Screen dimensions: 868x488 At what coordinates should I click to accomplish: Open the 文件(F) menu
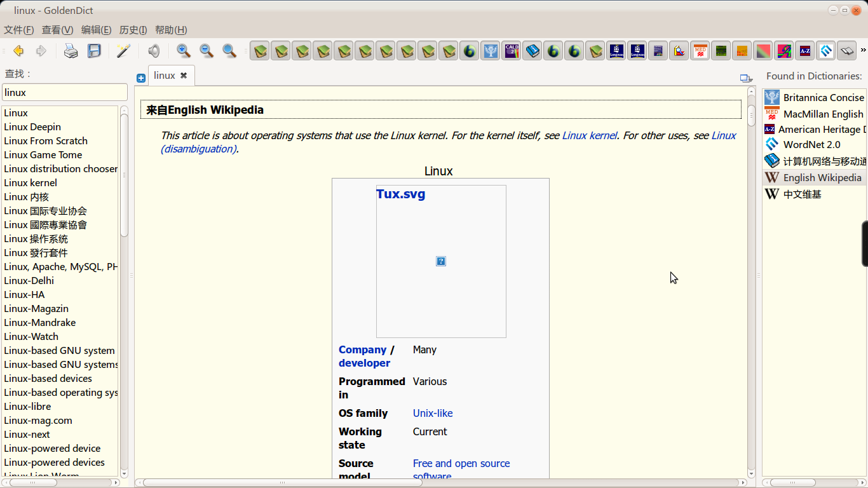pos(19,30)
